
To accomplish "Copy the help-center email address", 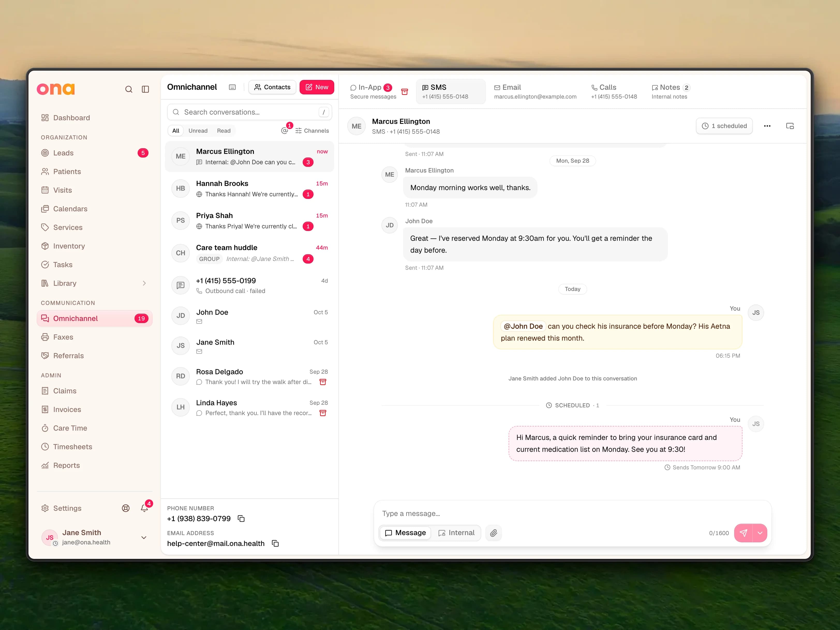I will (275, 543).
